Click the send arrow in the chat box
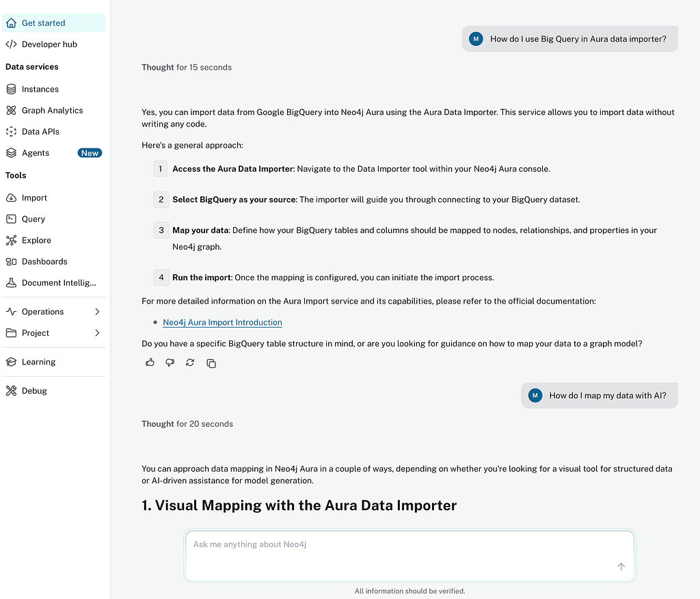This screenshot has height=599, width=700. pos(621,567)
